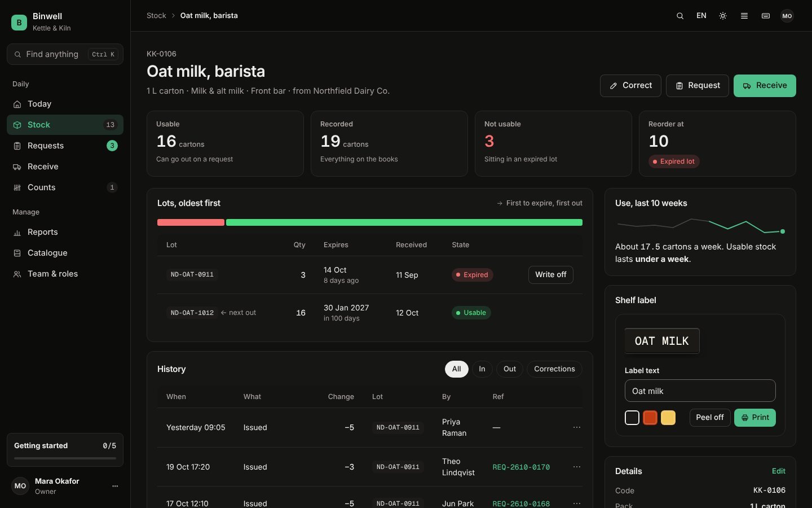
Task: Open Catalogue in the sidebar
Action: tap(65, 253)
